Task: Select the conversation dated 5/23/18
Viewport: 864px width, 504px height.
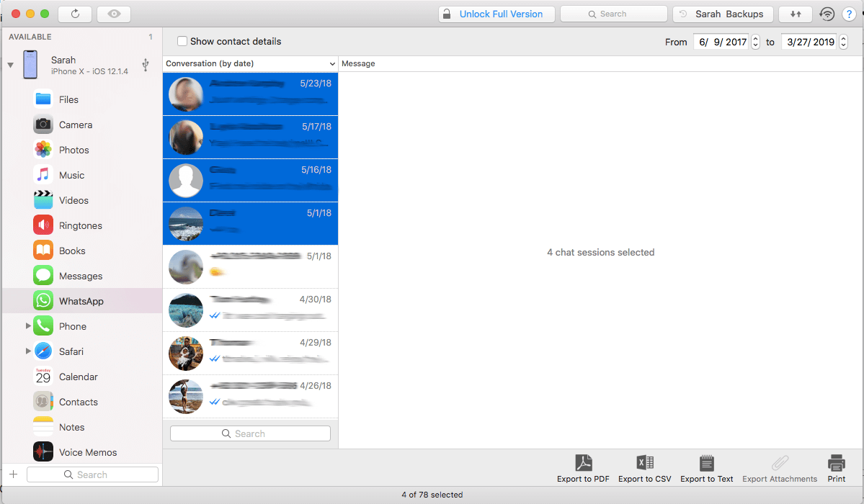Action: [250, 94]
